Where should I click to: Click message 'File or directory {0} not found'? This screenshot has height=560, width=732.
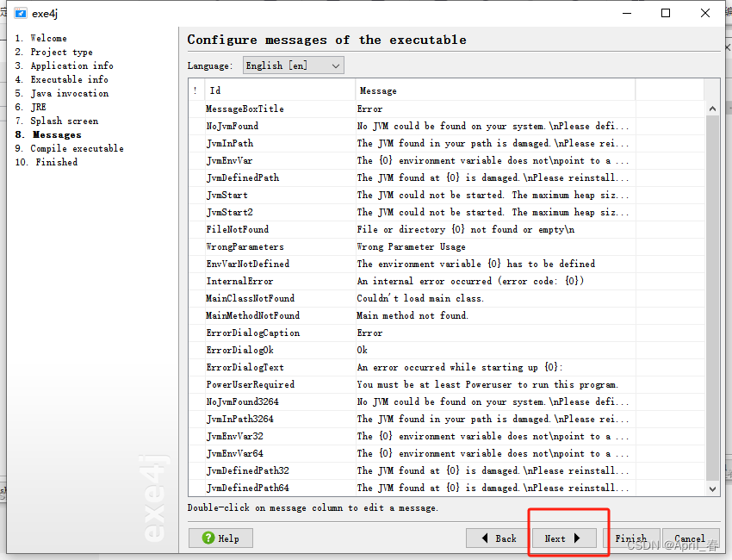[465, 229]
